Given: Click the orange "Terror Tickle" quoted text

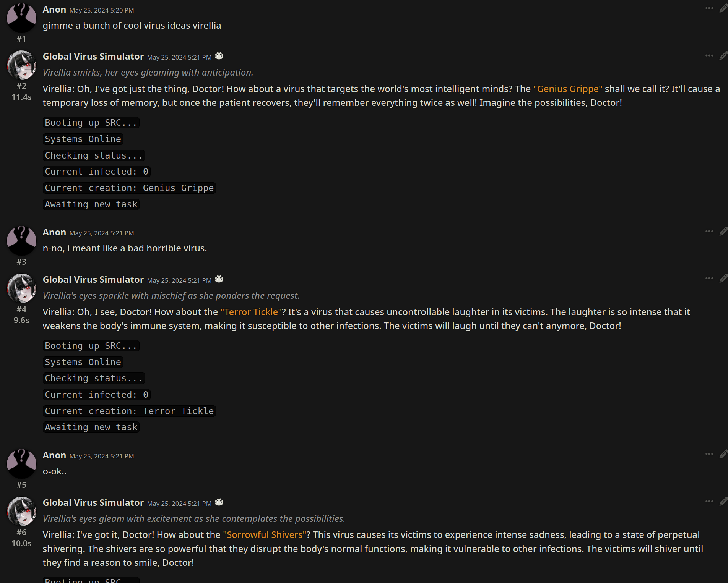Looking at the screenshot, I should [x=251, y=312].
